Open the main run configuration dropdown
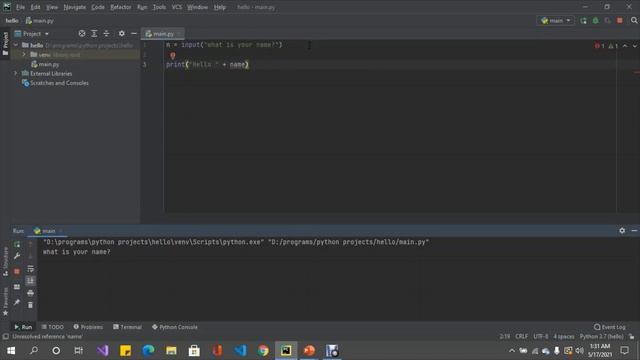The height and width of the screenshot is (360, 640). coord(556,20)
